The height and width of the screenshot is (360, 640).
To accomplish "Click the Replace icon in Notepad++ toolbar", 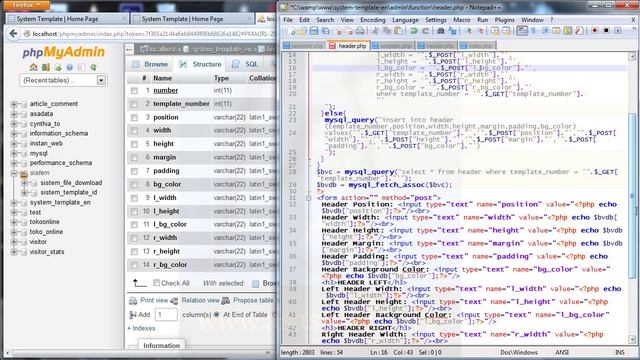I will (x=452, y=31).
